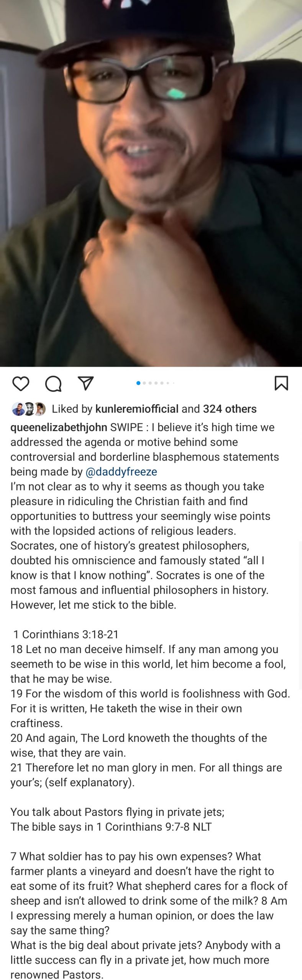Open comments via the speech bubble icon
The width and height of the screenshot is (302, 980).
[x=53, y=383]
